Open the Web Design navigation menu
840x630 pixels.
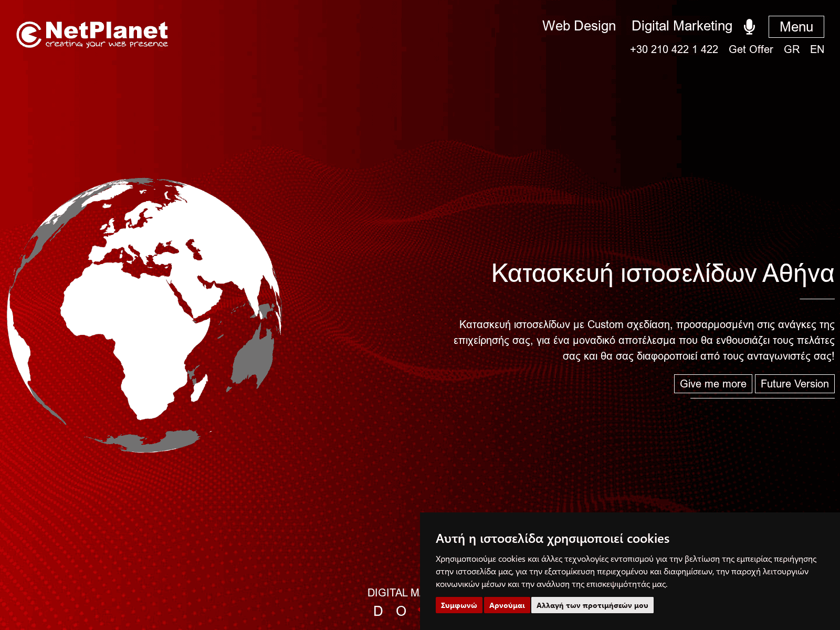(x=579, y=26)
